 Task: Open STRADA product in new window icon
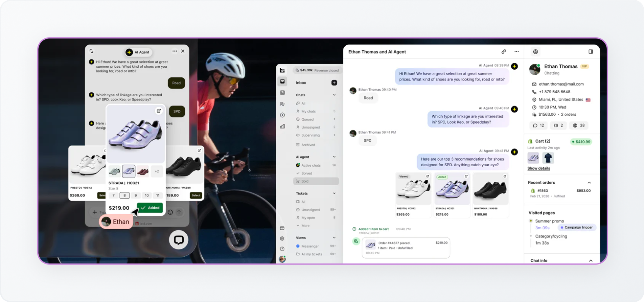click(159, 111)
